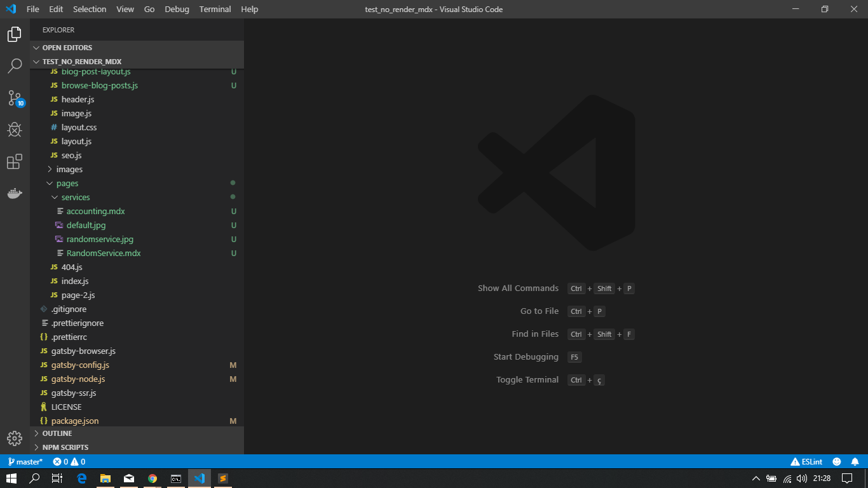Open the Edit menu
Screen dimensions: 868x488
56,9
